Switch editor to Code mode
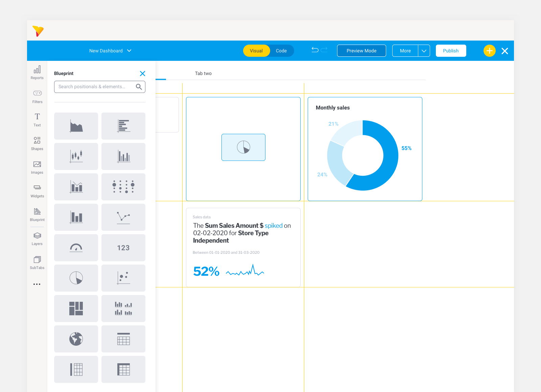Image resolution: width=541 pixels, height=392 pixels. pos(281,51)
